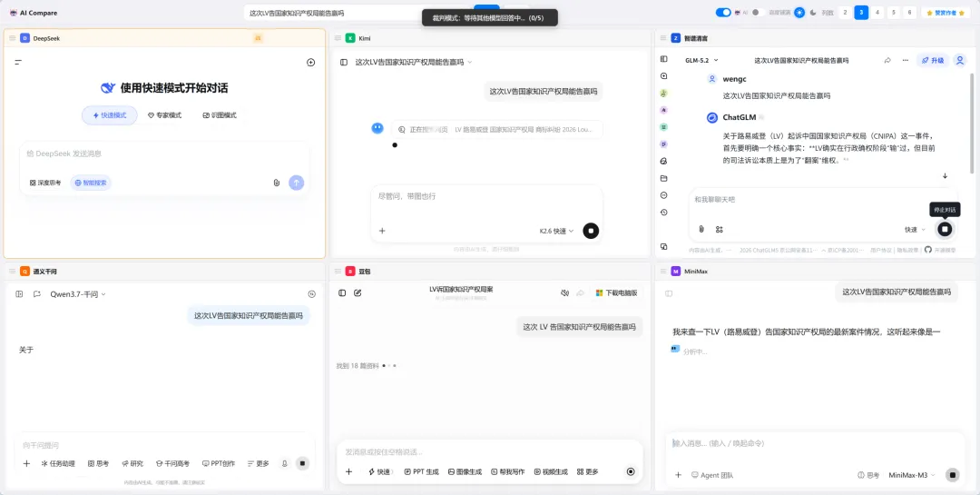Stop MiniMax response generation
Viewport: 980px width, 495px height.
pos(953,475)
